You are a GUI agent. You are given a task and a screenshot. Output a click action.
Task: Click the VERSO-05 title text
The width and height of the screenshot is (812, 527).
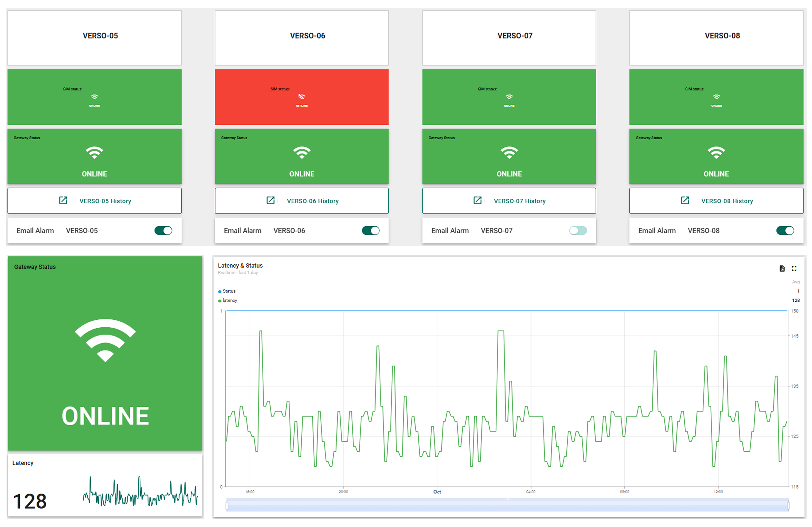click(x=100, y=36)
